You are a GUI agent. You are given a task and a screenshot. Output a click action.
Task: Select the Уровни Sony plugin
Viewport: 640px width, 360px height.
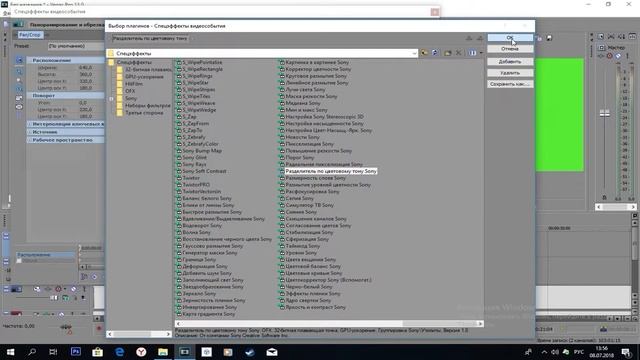[x=301, y=253]
